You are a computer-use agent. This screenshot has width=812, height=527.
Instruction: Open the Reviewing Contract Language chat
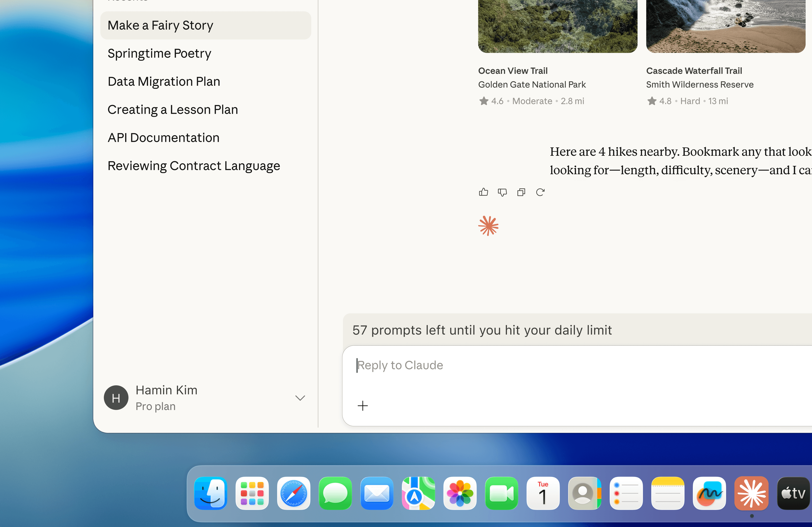[194, 166]
